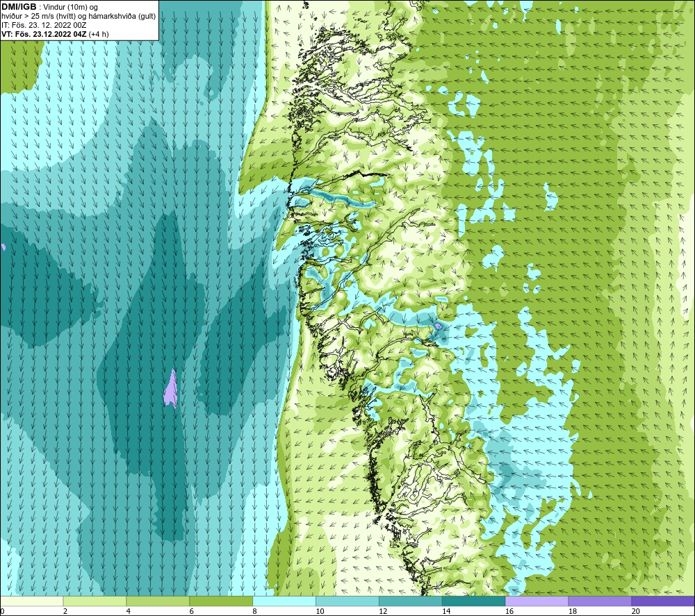Click the 'Vindur (10m) og' title text
Viewport: 695px width, 616px height.
coord(70,8)
